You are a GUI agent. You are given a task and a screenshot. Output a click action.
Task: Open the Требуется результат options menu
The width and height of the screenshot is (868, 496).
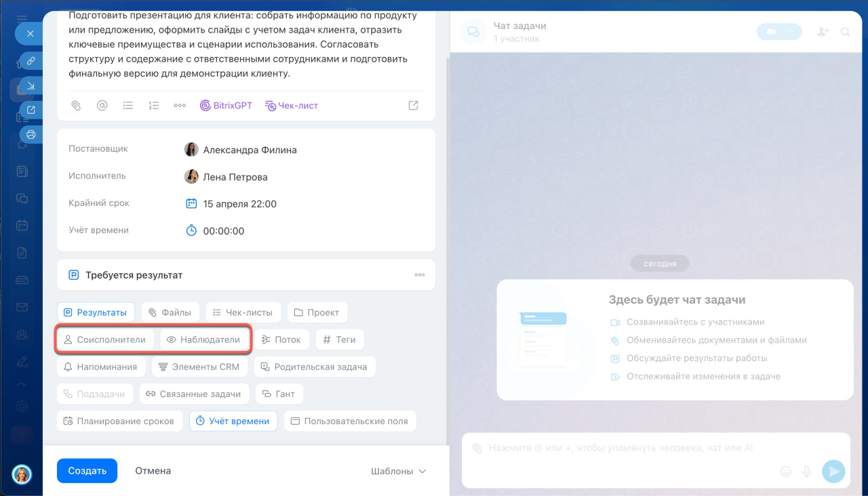420,275
